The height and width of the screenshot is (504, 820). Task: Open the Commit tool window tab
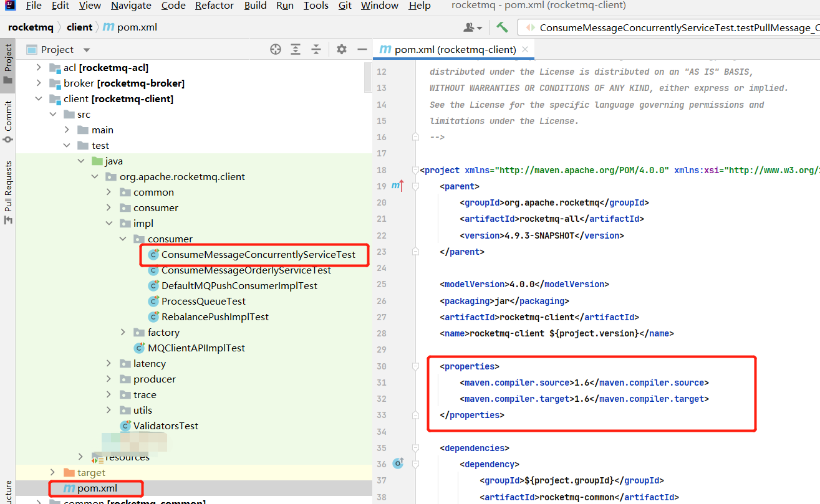(x=8, y=122)
